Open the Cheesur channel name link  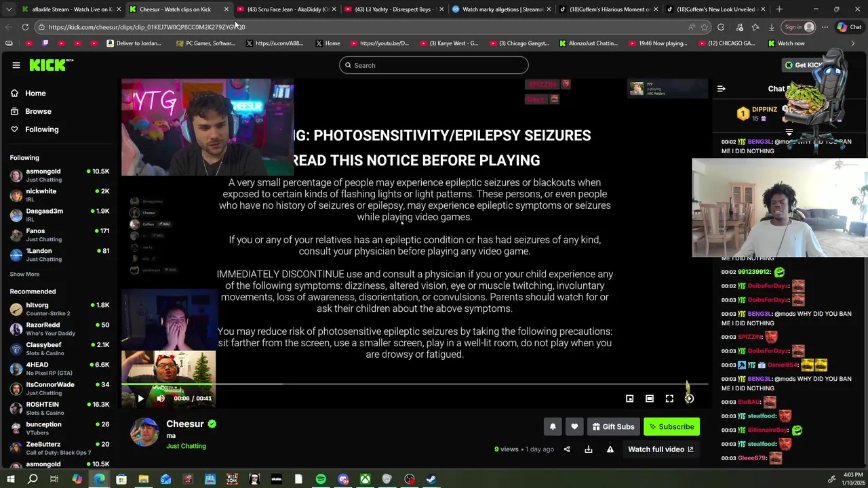pyautogui.click(x=185, y=424)
